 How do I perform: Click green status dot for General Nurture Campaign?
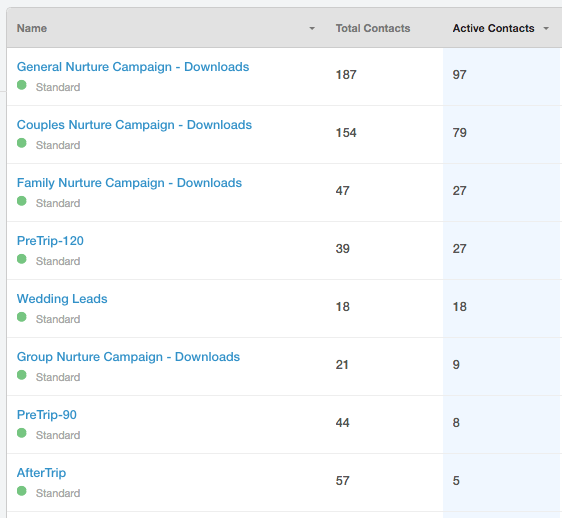click(x=22, y=85)
